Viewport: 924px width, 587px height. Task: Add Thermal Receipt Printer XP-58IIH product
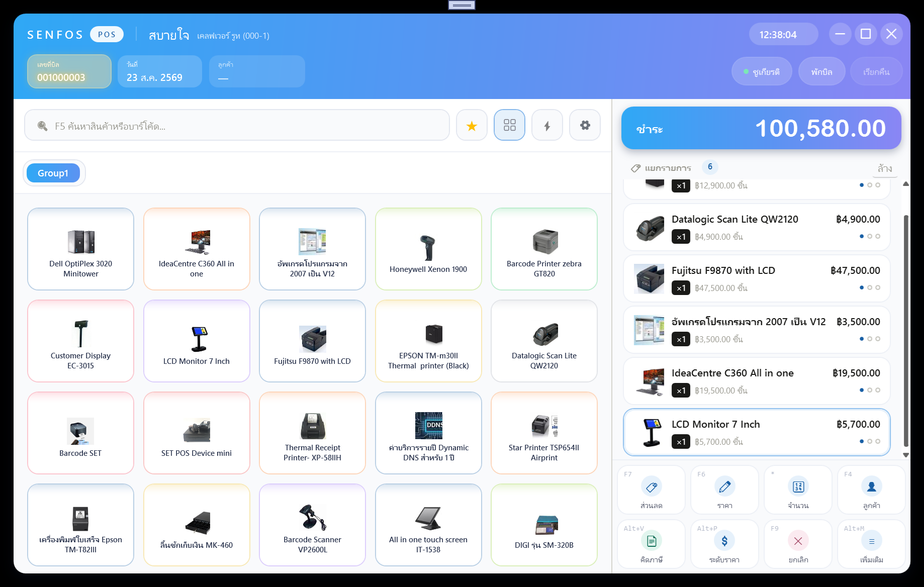312,433
